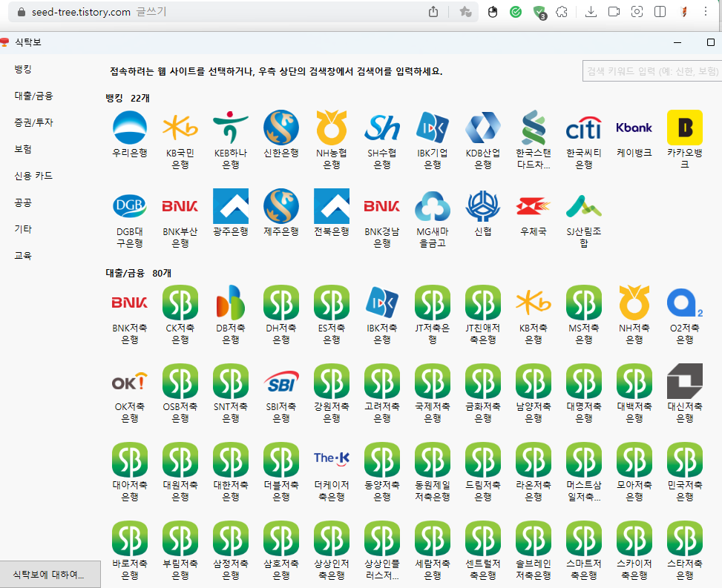Toggle the browser side panel icon

tap(660, 12)
